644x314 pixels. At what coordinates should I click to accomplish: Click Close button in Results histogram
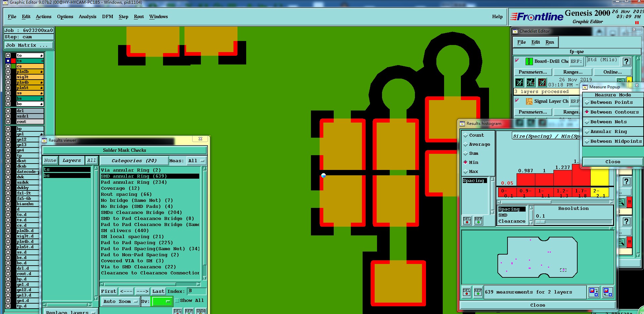coord(537,305)
